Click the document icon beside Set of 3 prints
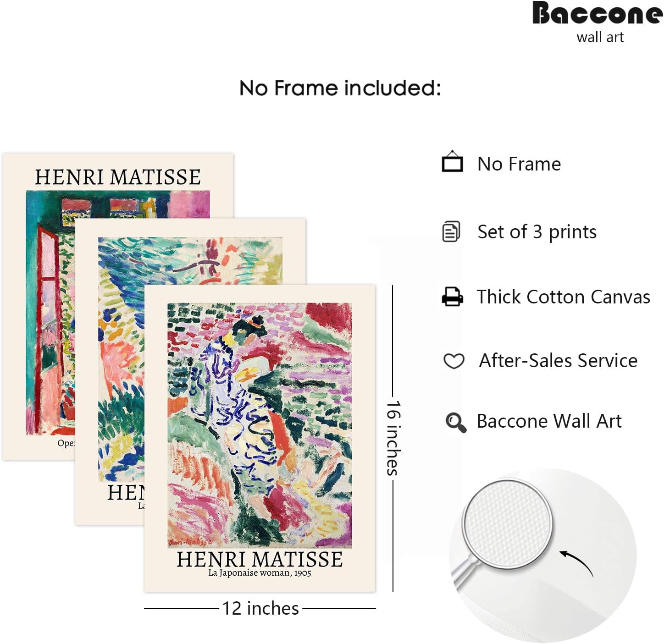The image size is (664, 644). click(451, 231)
